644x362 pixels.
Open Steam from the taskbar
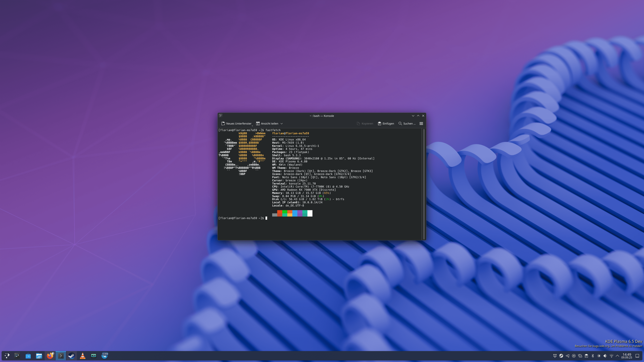point(71,355)
